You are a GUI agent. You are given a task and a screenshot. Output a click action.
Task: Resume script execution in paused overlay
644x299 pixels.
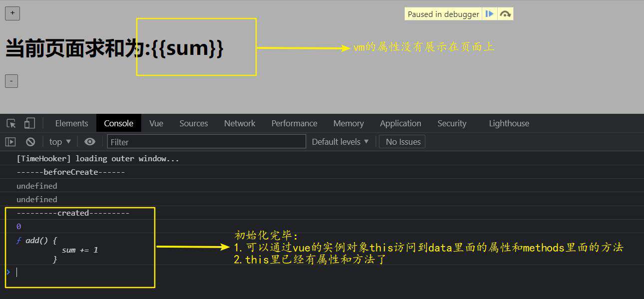coord(490,14)
